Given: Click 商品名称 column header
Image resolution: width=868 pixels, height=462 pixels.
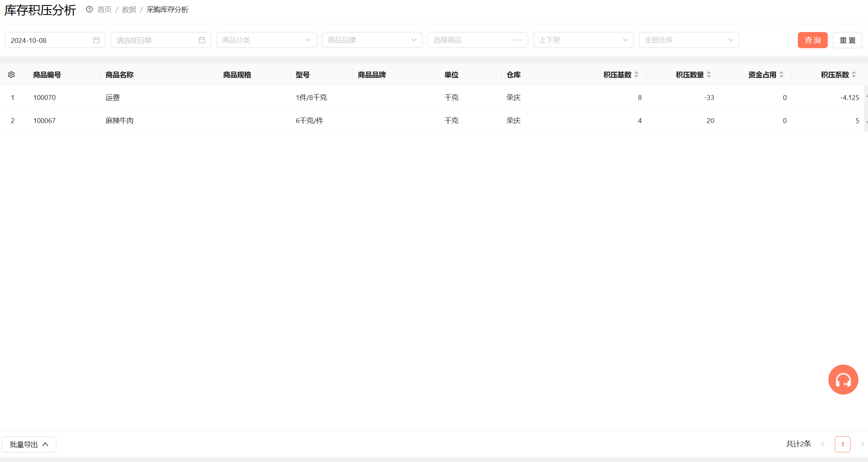Looking at the screenshot, I should click(119, 75).
